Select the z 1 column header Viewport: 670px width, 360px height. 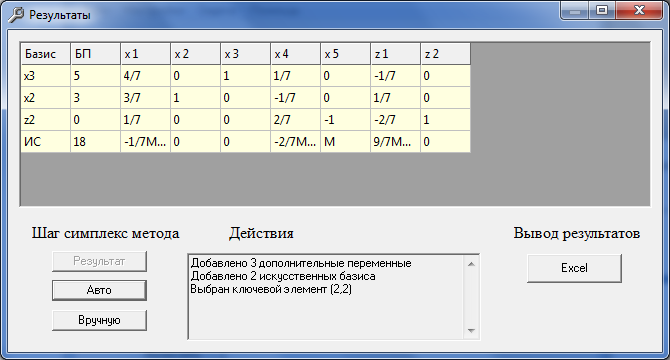(x=395, y=54)
